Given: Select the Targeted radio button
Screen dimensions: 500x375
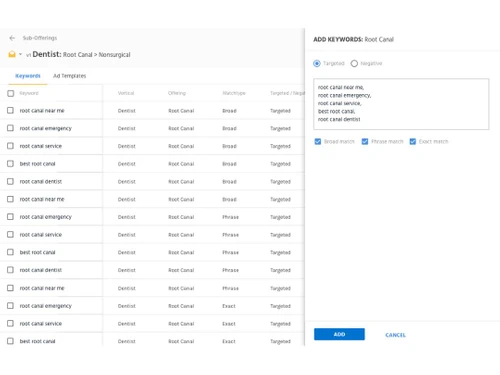Looking at the screenshot, I should coord(317,63).
